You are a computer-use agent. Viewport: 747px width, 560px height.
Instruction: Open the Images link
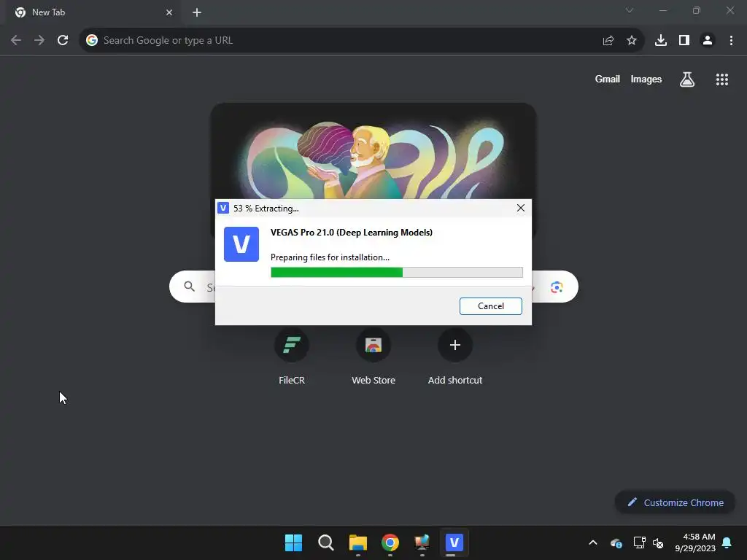click(646, 79)
